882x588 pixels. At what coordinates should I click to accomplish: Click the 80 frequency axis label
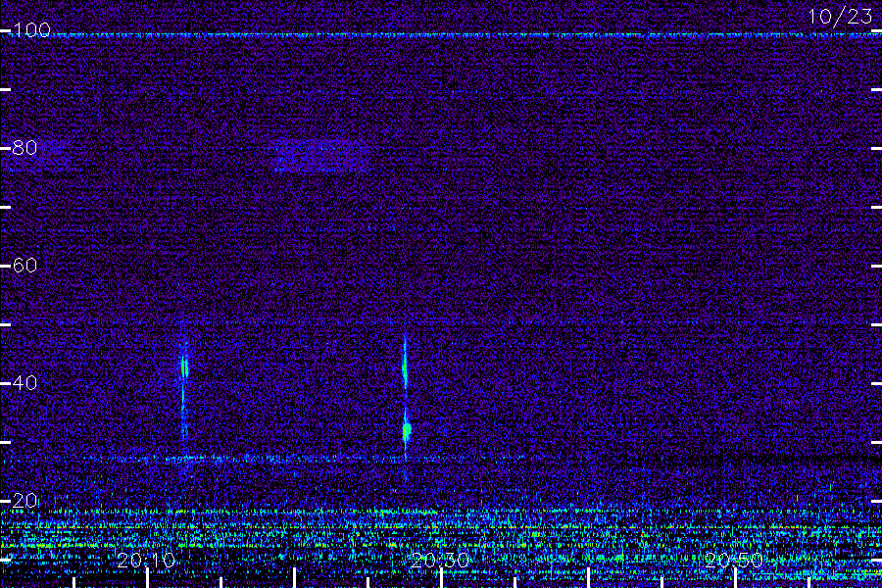[24, 147]
